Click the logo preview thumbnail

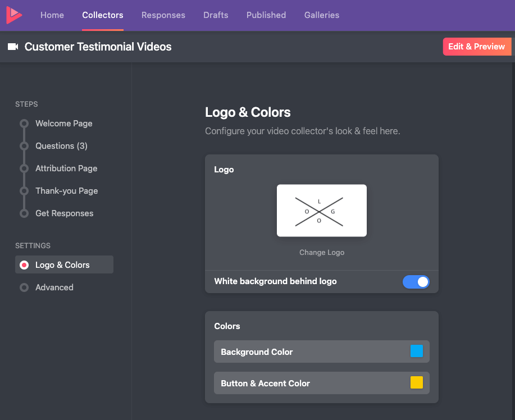321,211
